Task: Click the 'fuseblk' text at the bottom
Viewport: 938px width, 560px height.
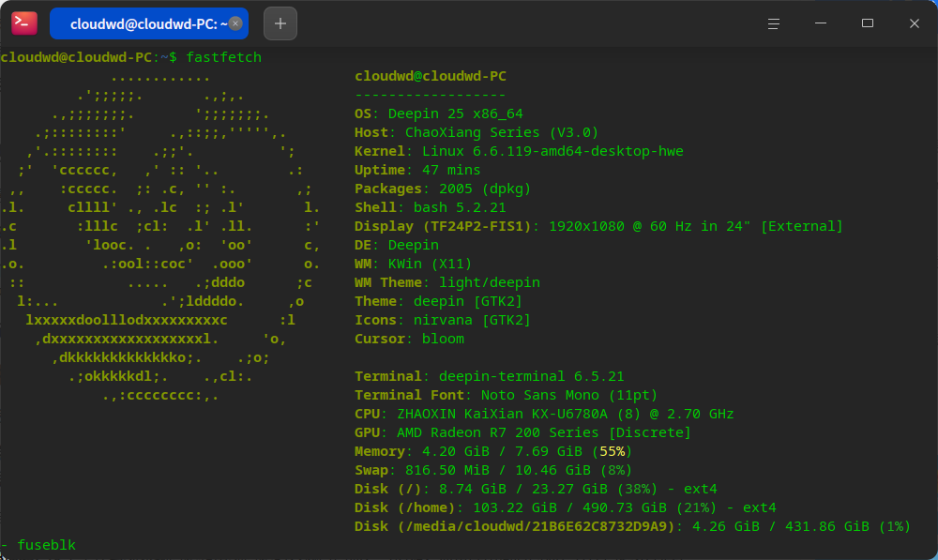Action: click(46, 545)
